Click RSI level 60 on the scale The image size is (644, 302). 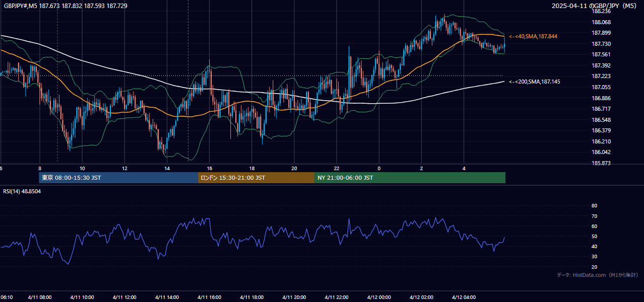tap(594, 226)
